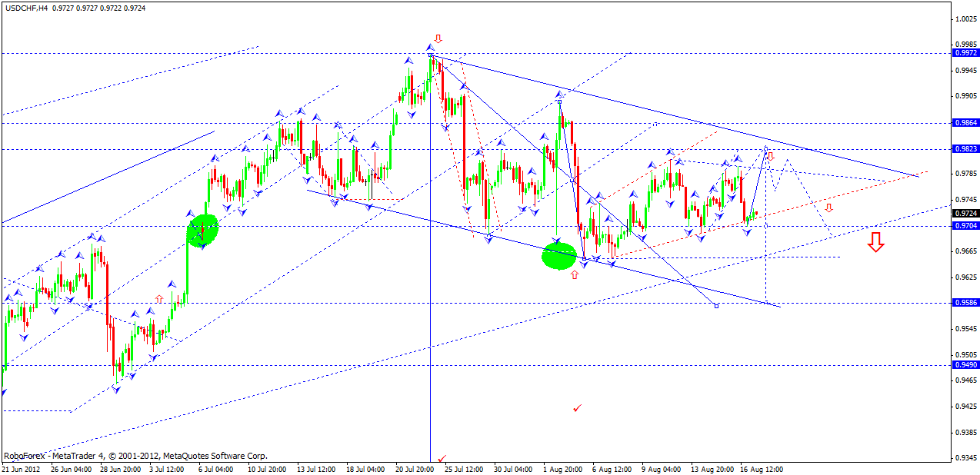This screenshot has width=980, height=475.
Task: Click the 16 Aug 12:00 time label
Action: 760,469
